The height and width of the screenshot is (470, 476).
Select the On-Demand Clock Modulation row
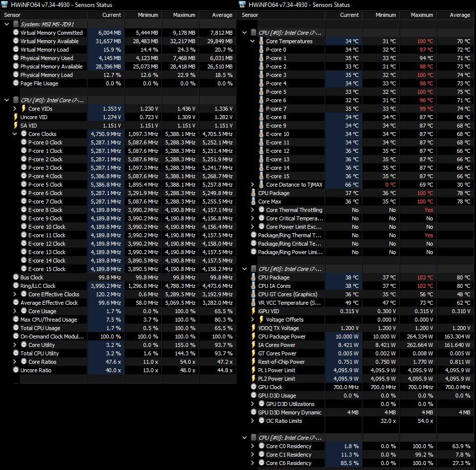(x=125, y=336)
